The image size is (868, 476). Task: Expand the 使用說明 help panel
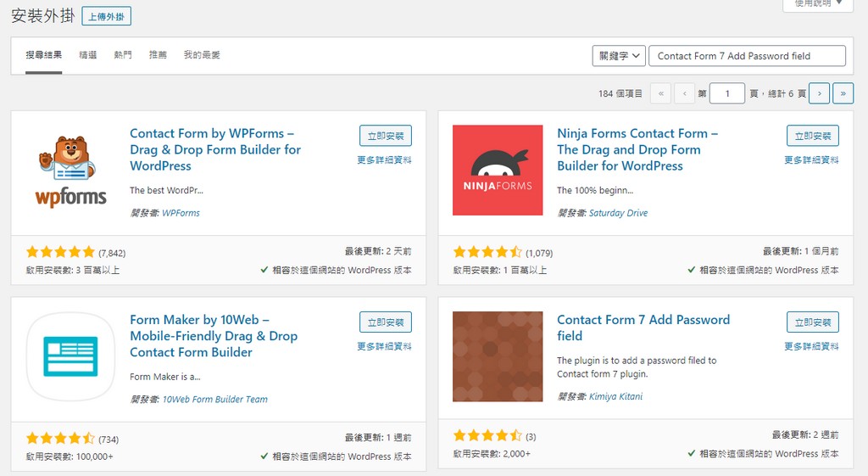coord(817,4)
